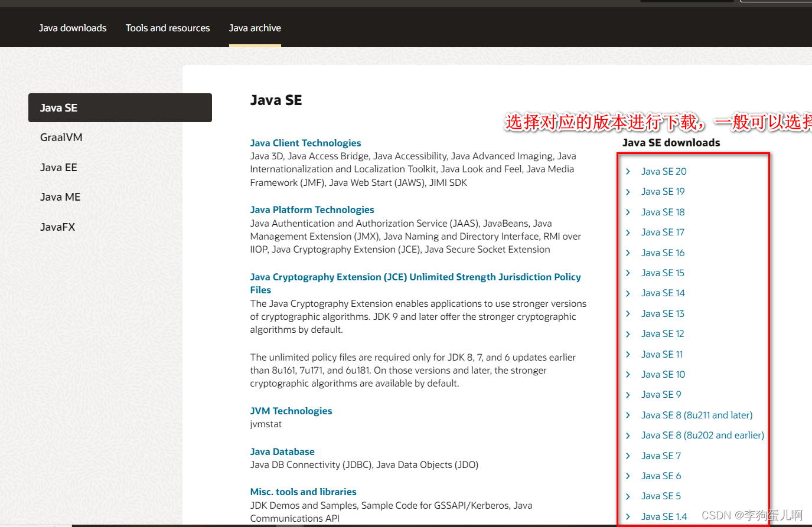Select Java ME in the sidebar
Viewport: 812px width, 527px height.
coord(60,197)
